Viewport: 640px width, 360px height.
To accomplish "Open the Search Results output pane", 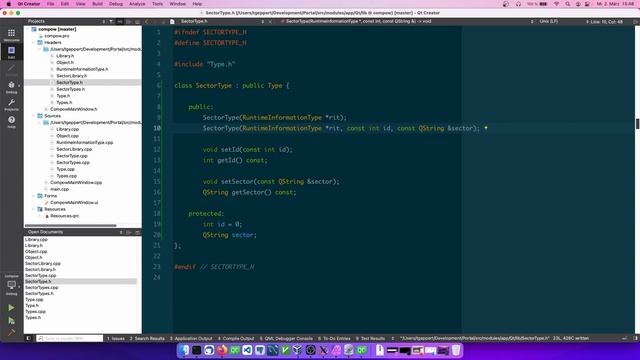I will click(147, 338).
